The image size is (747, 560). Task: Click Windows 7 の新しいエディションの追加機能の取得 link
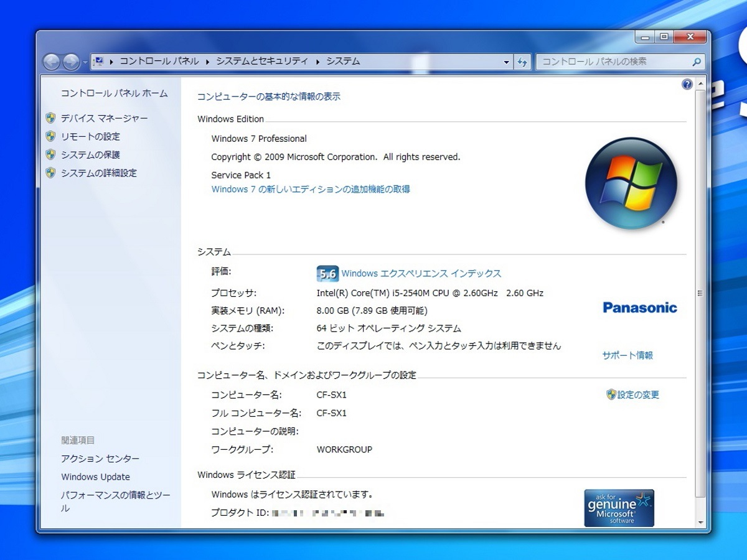(x=311, y=189)
